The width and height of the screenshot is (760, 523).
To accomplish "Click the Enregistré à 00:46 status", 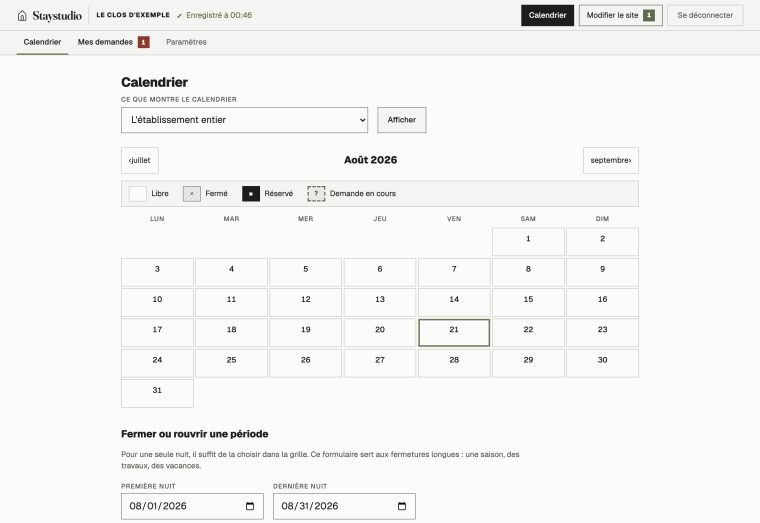I will tap(214, 16).
